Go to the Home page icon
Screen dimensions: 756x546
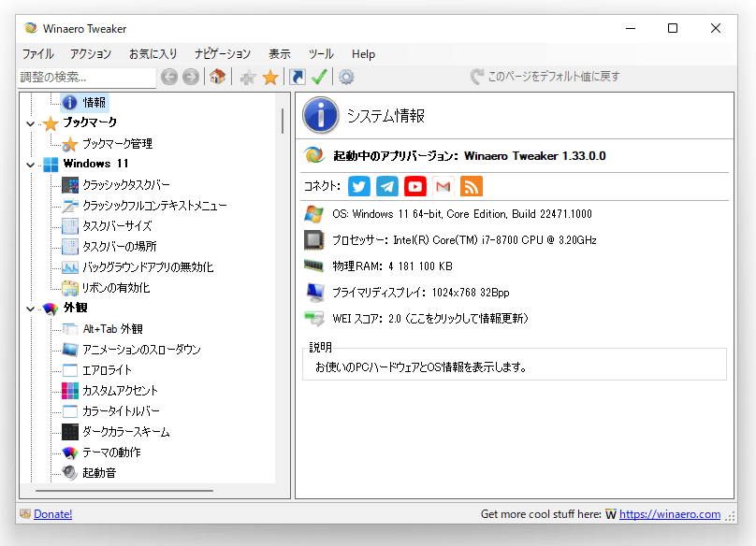click(x=217, y=76)
